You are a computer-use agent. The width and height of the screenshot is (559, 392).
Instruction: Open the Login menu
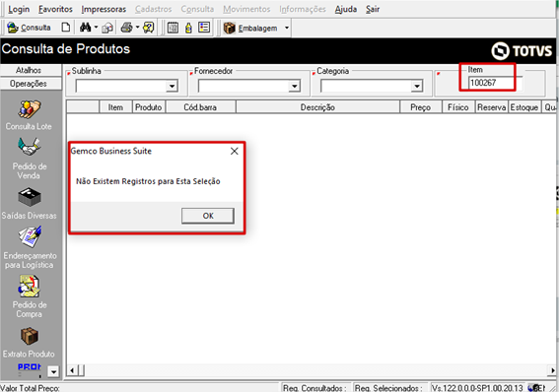click(19, 9)
